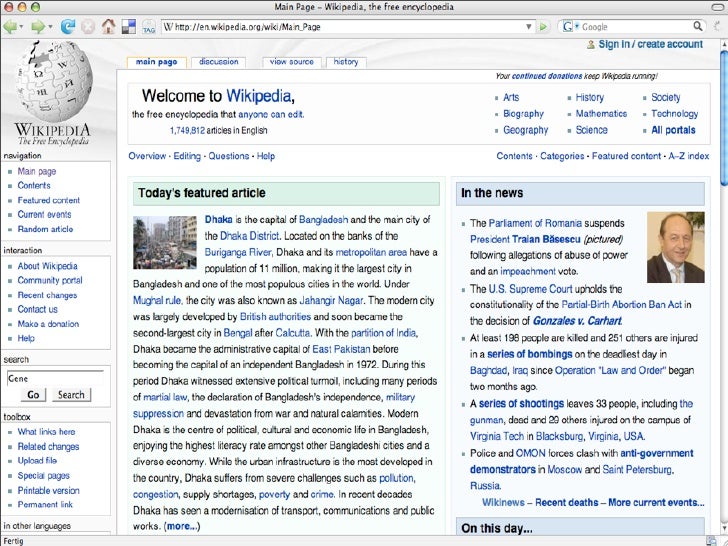This screenshot has width=728, height=546.
Task: Open What links here in the toolbox
Action: coord(46,432)
